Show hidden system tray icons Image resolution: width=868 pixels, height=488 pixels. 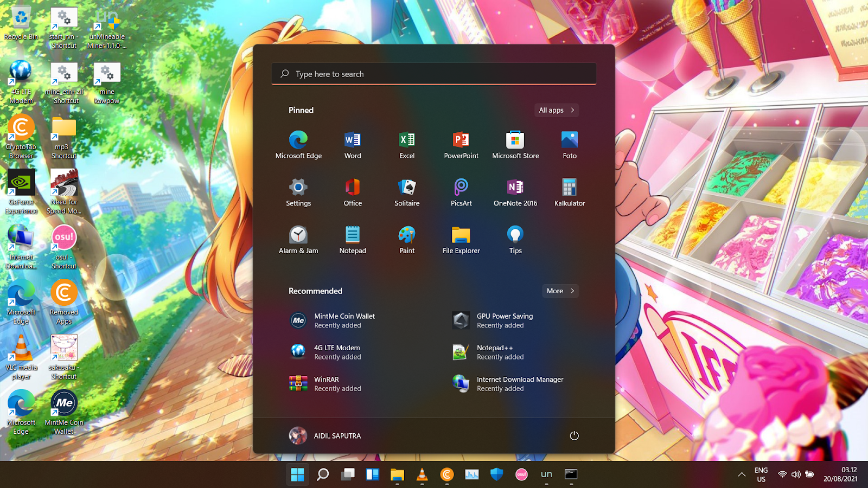click(742, 474)
